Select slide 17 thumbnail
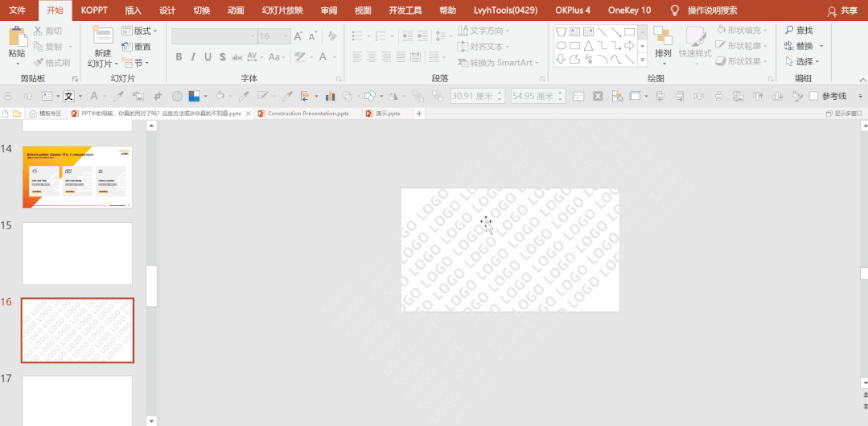Image resolution: width=868 pixels, height=426 pixels. coord(77,400)
